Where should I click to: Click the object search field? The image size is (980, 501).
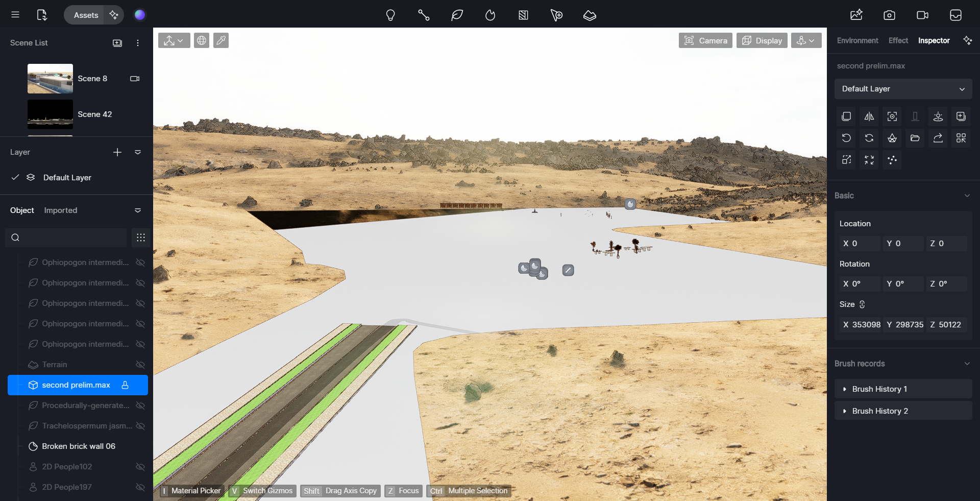(x=66, y=237)
